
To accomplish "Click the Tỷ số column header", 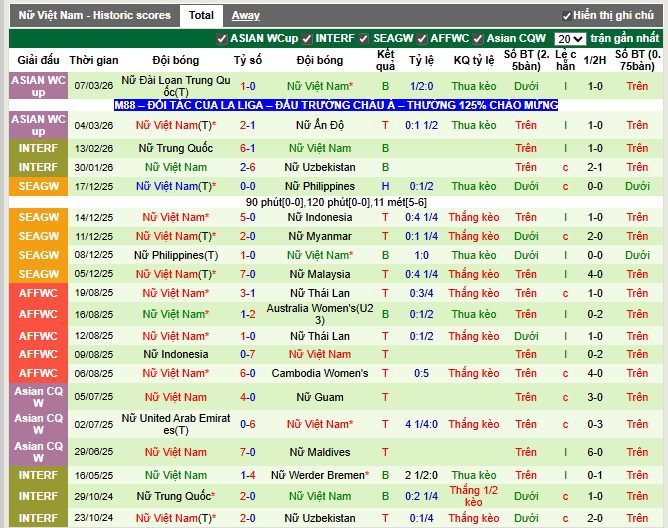I will (x=247, y=60).
